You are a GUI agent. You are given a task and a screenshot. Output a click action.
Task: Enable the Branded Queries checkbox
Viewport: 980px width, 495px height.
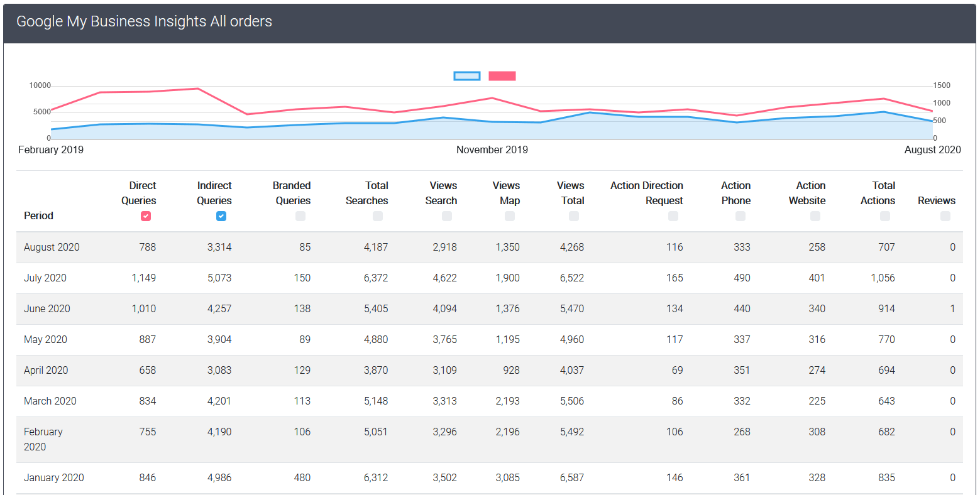[300, 216]
